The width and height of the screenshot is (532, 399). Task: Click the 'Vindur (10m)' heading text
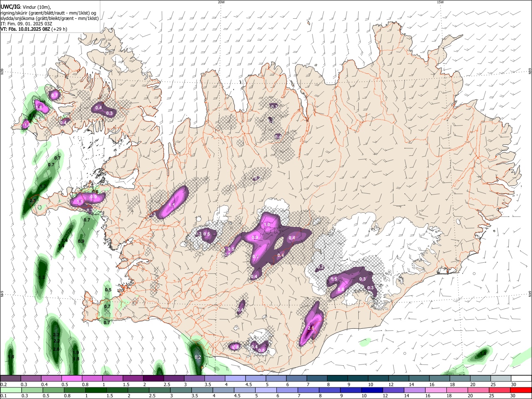36,7
